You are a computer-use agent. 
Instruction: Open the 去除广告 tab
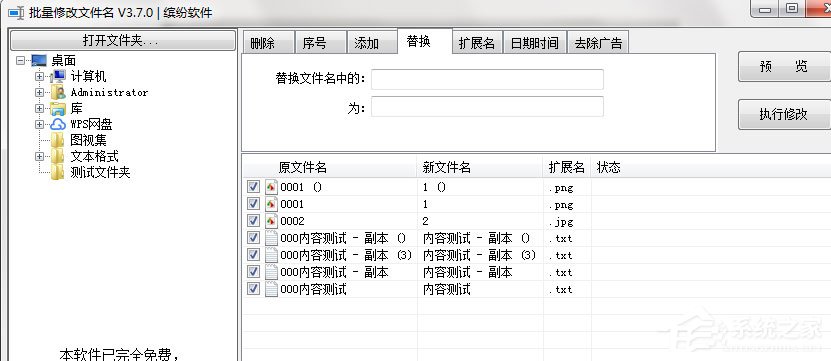pos(598,42)
